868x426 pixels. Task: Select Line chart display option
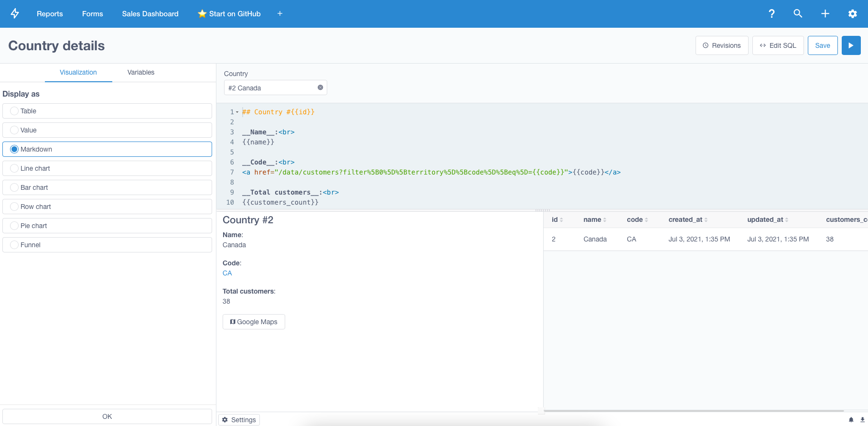click(107, 168)
